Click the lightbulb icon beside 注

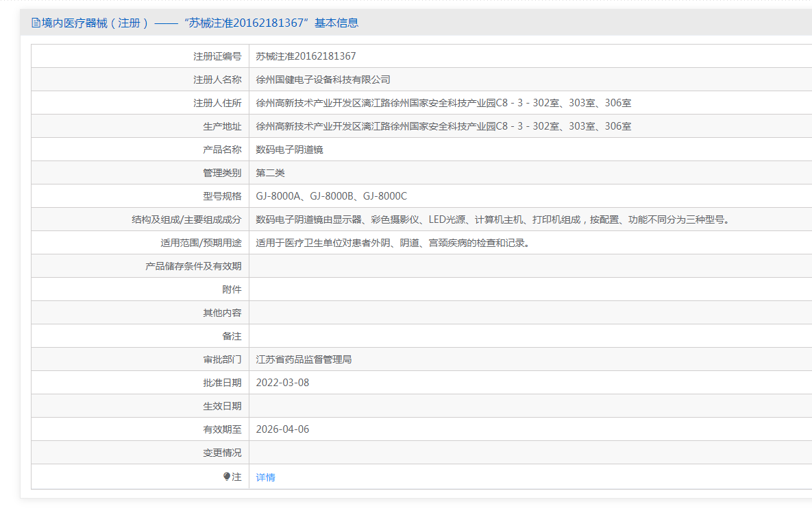pyautogui.click(x=227, y=477)
